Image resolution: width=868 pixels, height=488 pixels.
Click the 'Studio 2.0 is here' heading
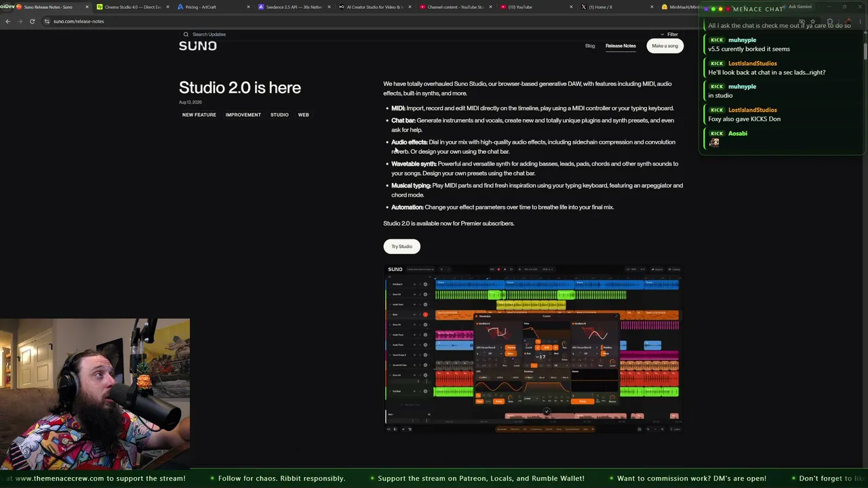click(240, 87)
